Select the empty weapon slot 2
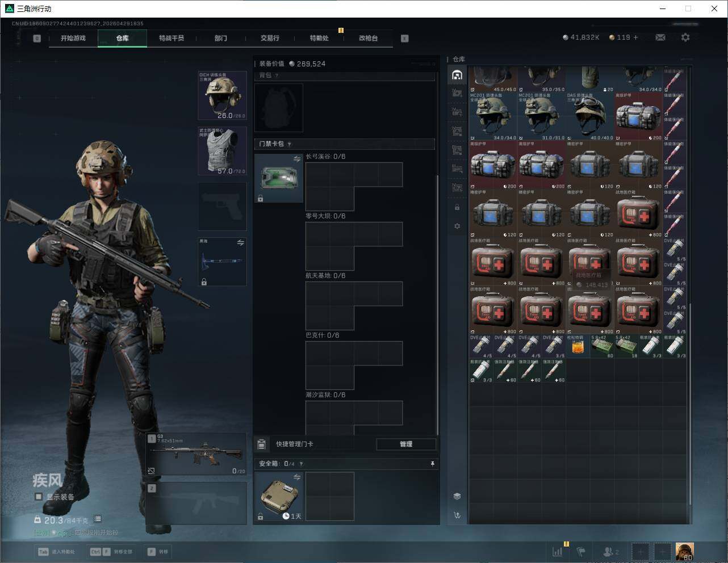The image size is (728, 563). (x=196, y=503)
